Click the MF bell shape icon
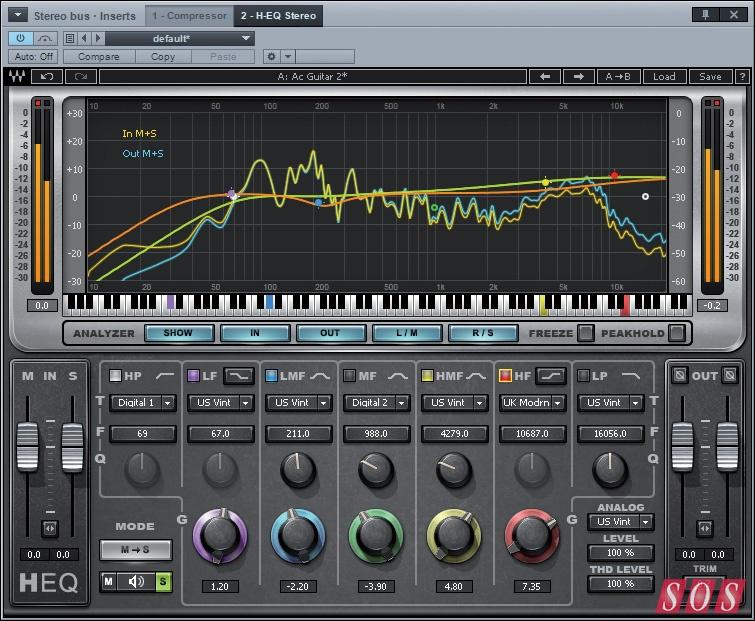Viewport: 755px width, 621px height. (x=398, y=375)
